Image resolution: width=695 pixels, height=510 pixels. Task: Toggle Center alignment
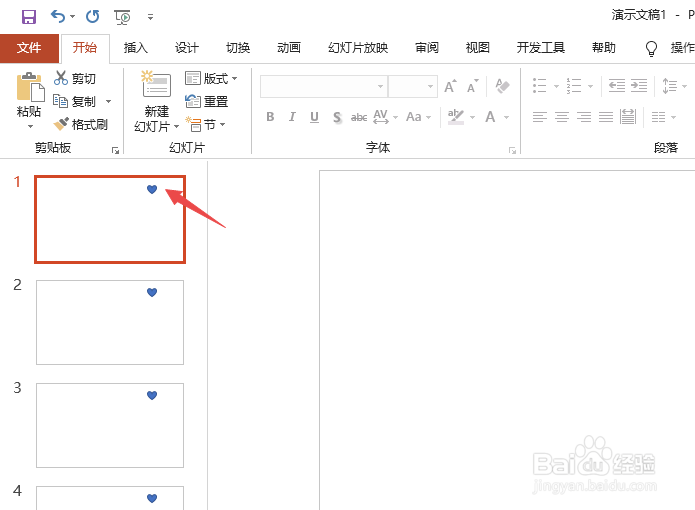tap(562, 117)
